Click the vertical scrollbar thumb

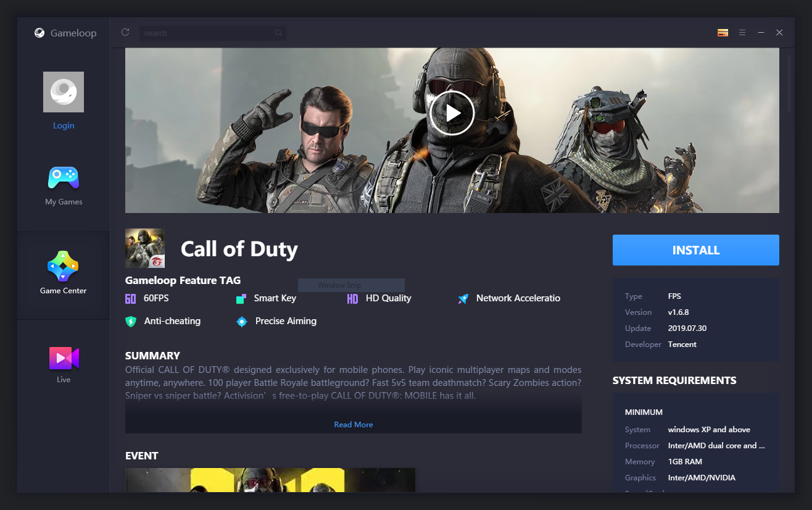[789, 83]
